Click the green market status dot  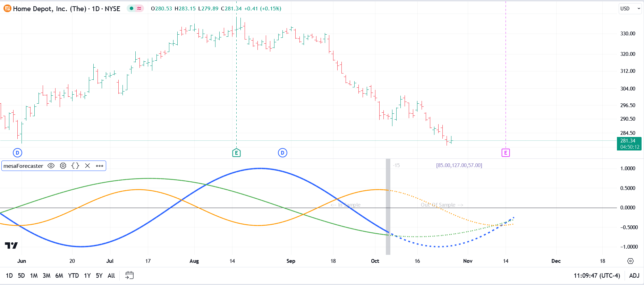pos(132,8)
